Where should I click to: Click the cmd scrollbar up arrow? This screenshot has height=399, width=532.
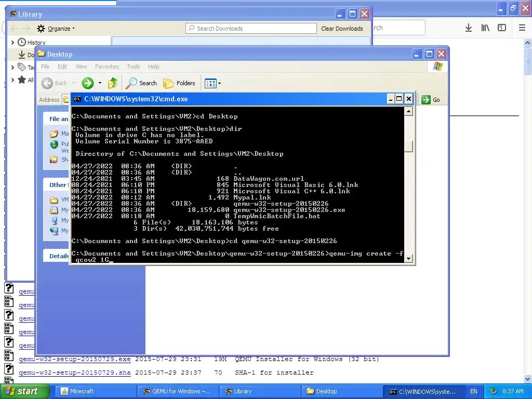tap(408, 111)
